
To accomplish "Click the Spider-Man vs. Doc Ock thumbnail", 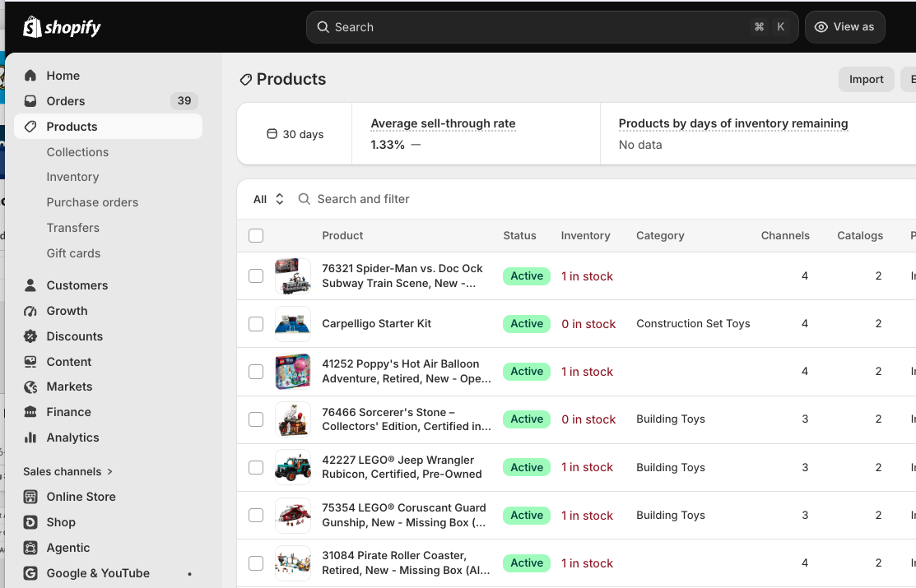I will pos(293,275).
